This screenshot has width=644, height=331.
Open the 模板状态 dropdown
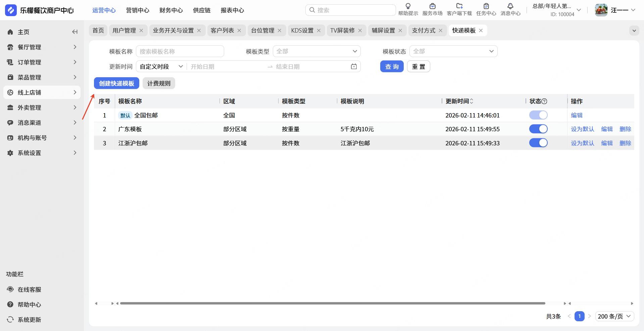(453, 51)
